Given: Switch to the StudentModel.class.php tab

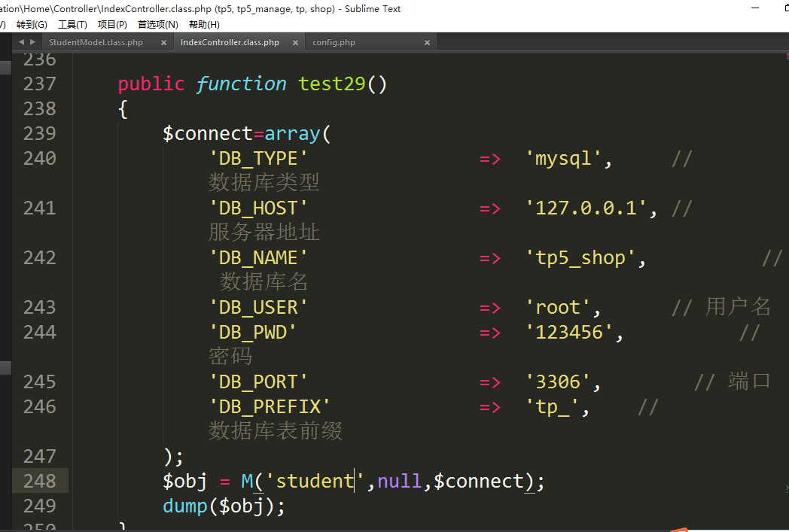Looking at the screenshot, I should coord(96,43).
